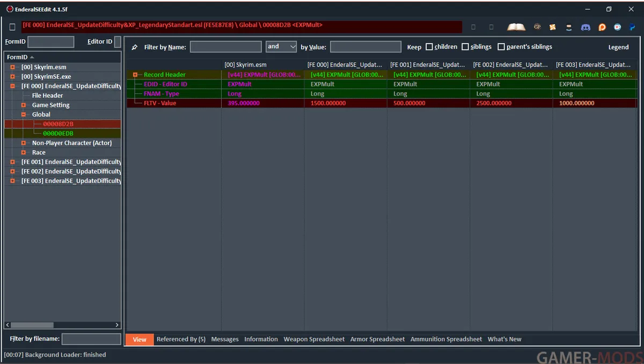Enable the siblings checkbox
644x364 pixels.
(x=465, y=47)
